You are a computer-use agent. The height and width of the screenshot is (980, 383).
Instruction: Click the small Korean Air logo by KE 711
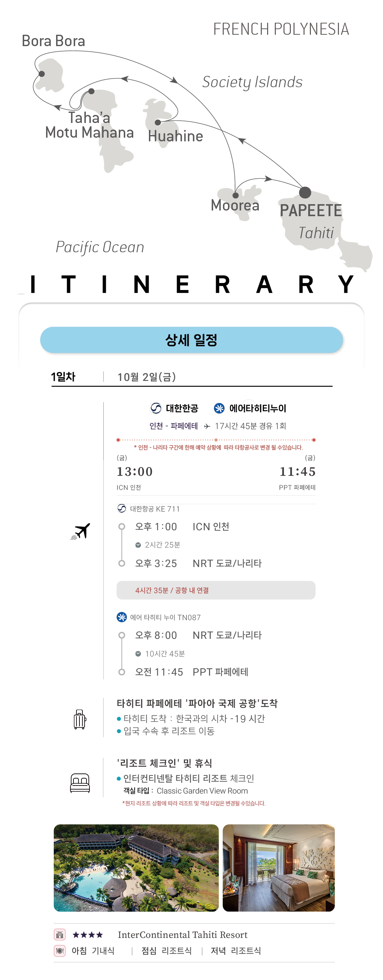[122, 508]
